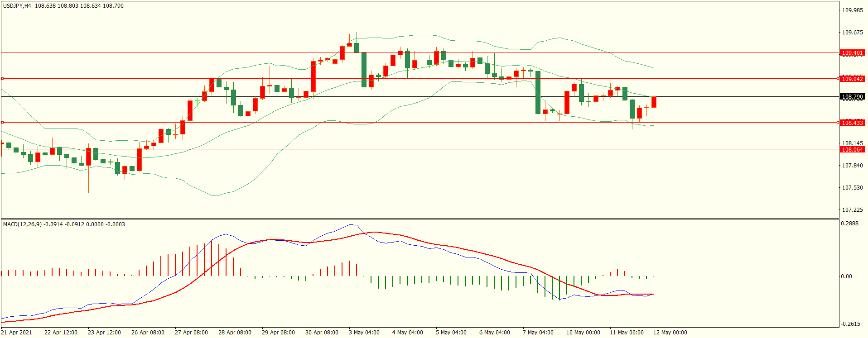Click the MACD zero level 0.00 label
Image resolution: width=868 pixels, height=338 pixels.
pyautogui.click(x=846, y=276)
